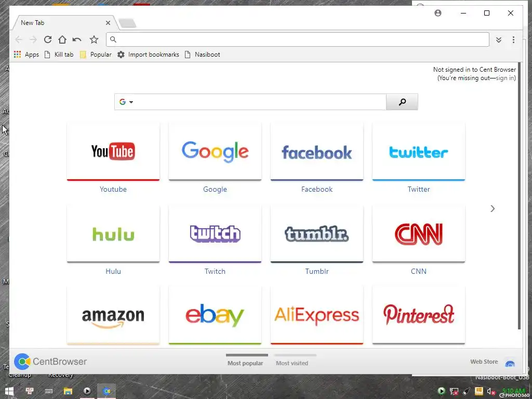Open the Amazon logo tile

pos(113,316)
